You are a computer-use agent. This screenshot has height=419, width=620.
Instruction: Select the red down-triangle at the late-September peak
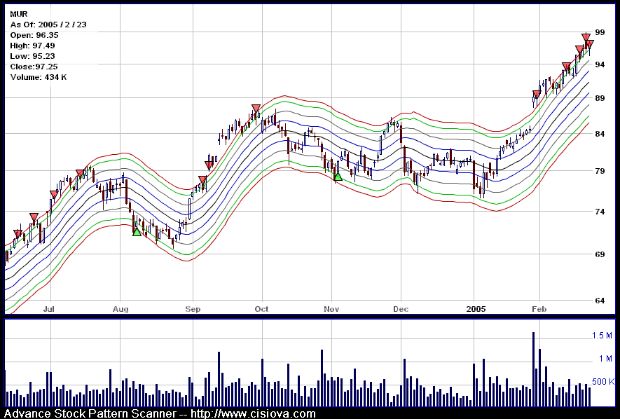256,108
